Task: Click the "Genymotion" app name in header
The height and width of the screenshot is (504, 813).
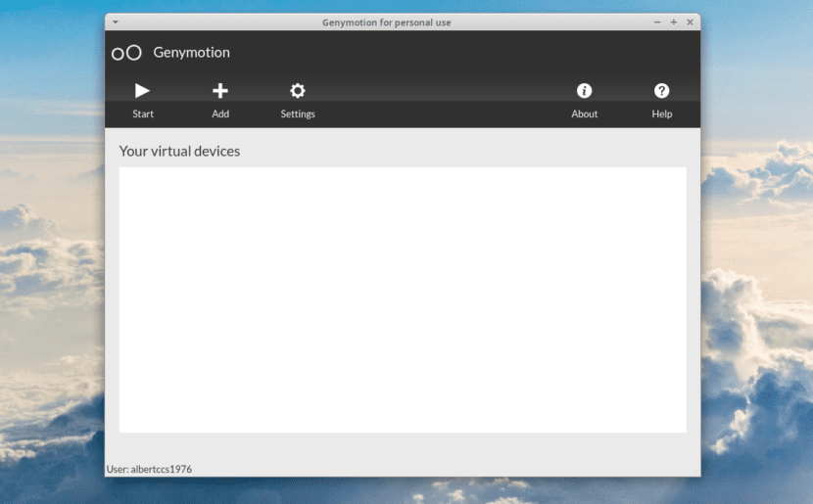Action: pyautogui.click(x=192, y=53)
